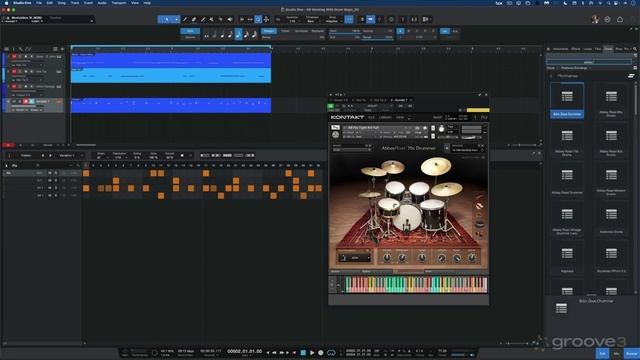Click the home Start Page icon
Viewport: 640px width, 360px height.
(620, 19)
